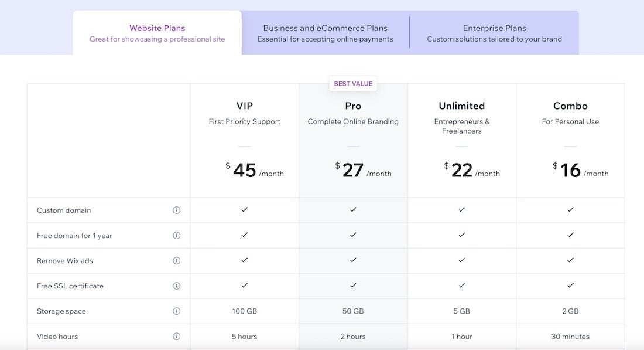Image resolution: width=644 pixels, height=350 pixels.
Task: Open the Video hours info icon
Action: pyautogui.click(x=175, y=336)
